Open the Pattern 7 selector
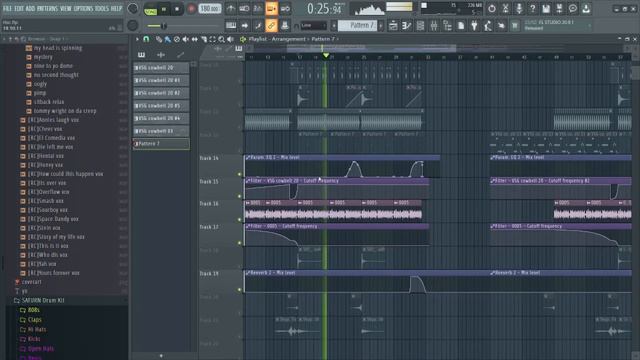The width and height of the screenshot is (640, 360). coord(358,26)
